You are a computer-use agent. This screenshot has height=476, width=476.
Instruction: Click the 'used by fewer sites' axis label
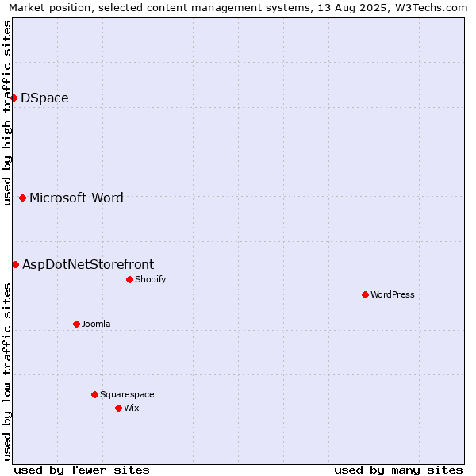[82, 470]
